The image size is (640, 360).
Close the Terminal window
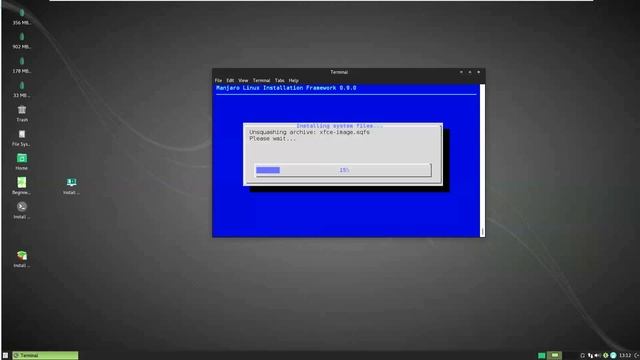[x=478, y=72]
